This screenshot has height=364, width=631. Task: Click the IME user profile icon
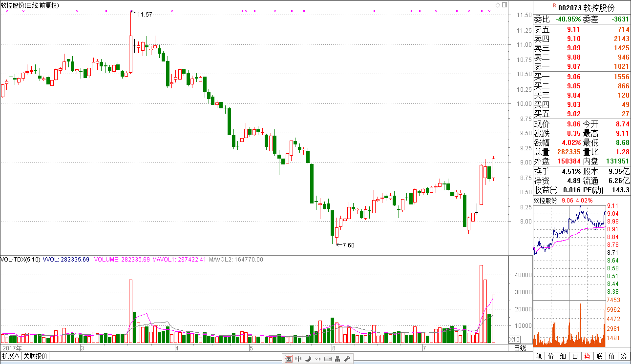[338, 359]
